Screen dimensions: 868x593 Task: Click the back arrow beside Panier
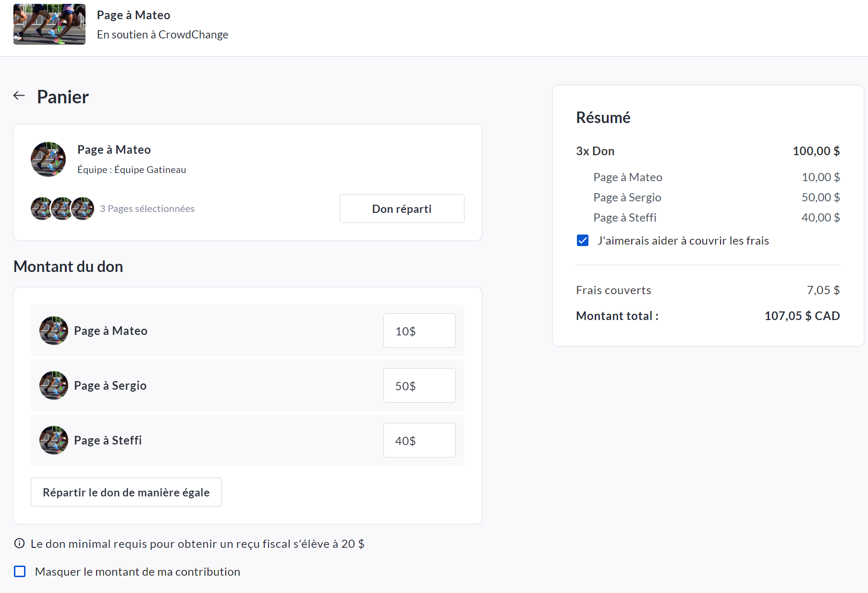pos(19,96)
